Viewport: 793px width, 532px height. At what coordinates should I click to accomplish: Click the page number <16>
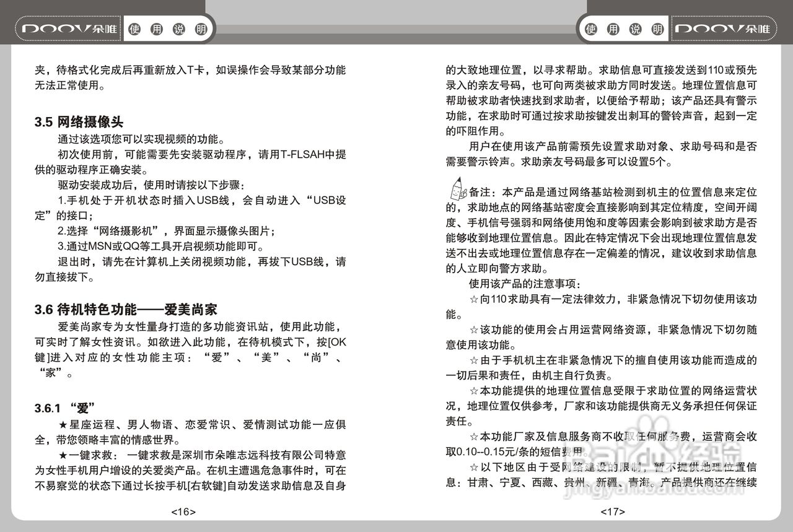coord(183,512)
